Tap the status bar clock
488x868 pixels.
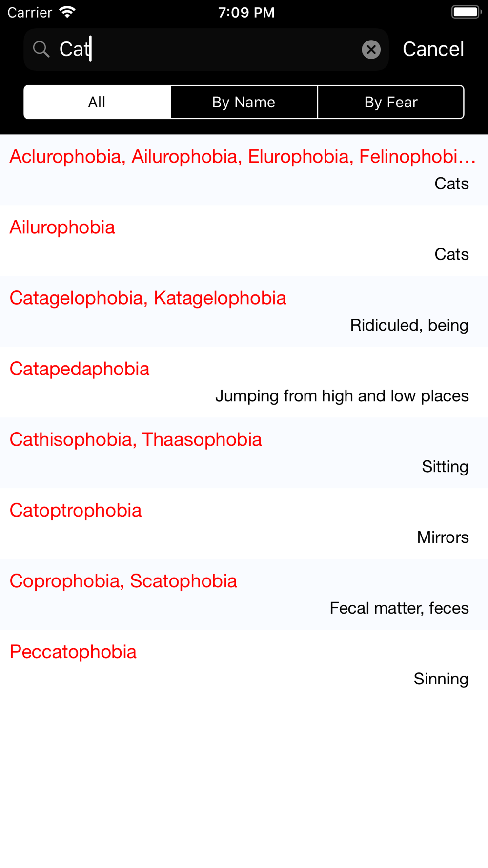pyautogui.click(x=246, y=12)
